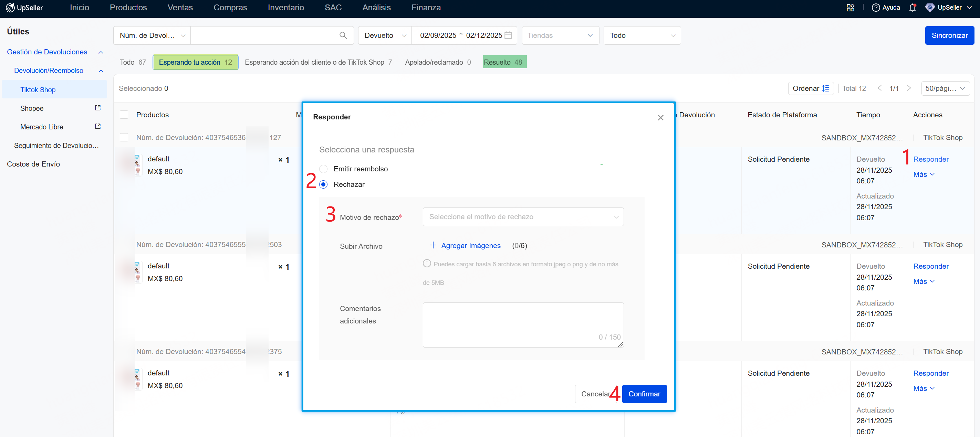Open the Motivo de rechazo dropdown
The image size is (980, 437).
[523, 216]
